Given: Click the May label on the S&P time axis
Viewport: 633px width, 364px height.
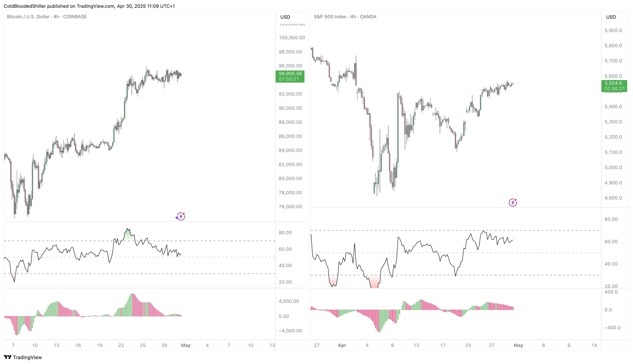Looking at the screenshot, I should (x=518, y=345).
